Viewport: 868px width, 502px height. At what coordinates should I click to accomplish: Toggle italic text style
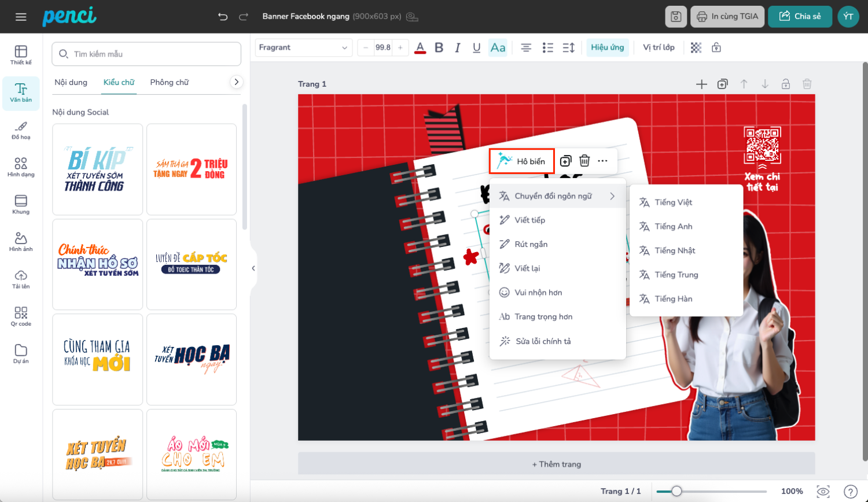pos(457,48)
